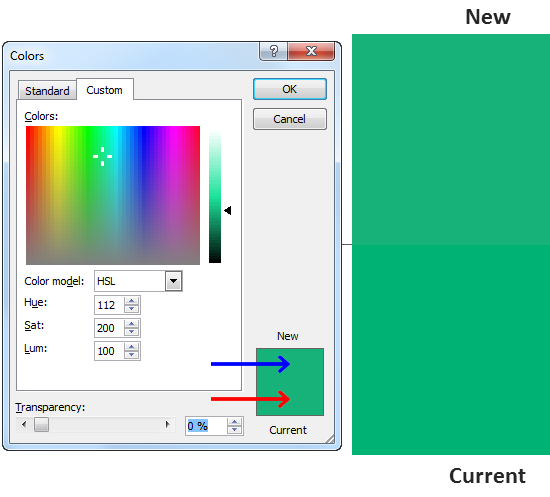Click the large Current color block
The width and height of the screenshot is (550, 497).
(x=451, y=350)
